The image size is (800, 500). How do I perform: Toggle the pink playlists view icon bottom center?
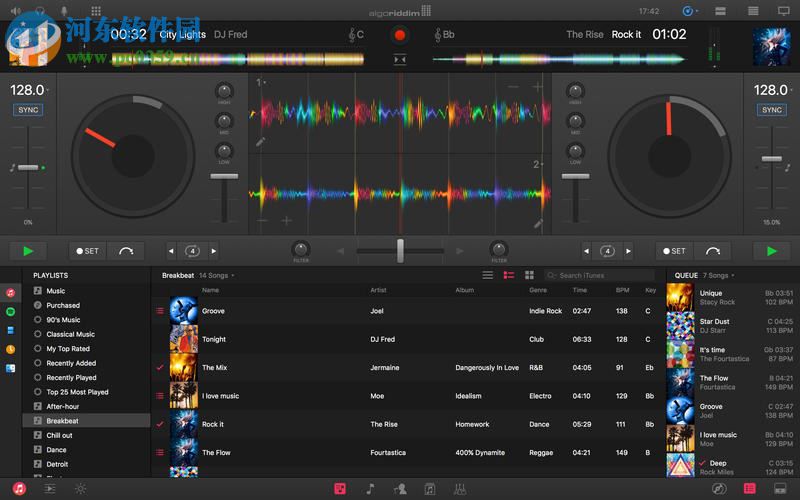click(x=340, y=489)
